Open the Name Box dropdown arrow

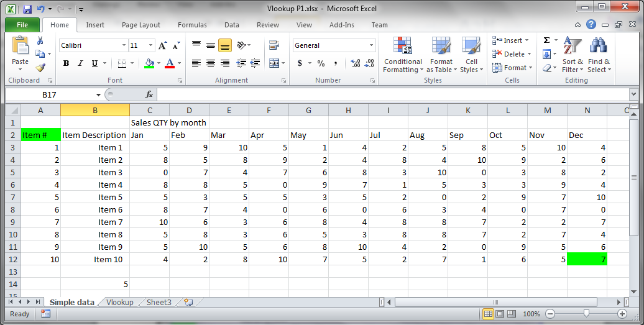tap(98, 94)
